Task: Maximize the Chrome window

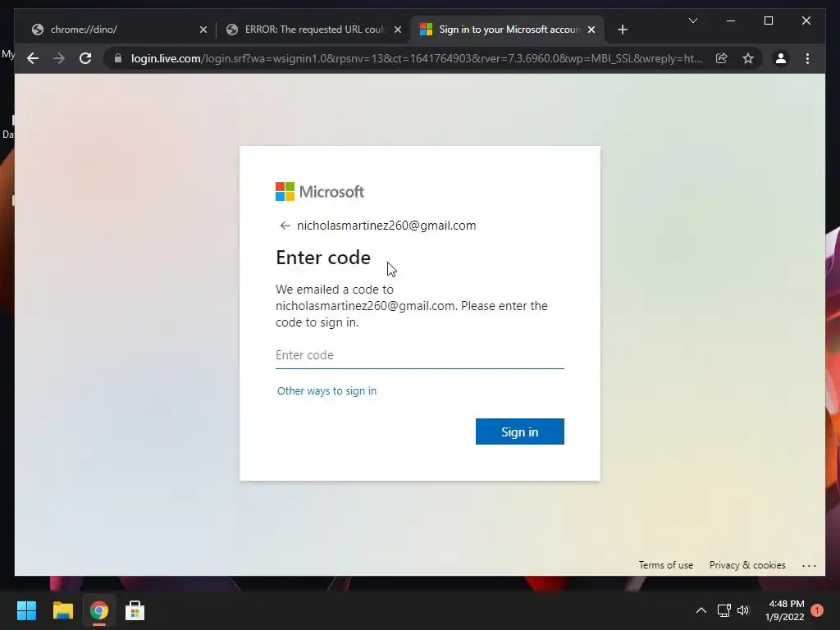Action: 768,21
